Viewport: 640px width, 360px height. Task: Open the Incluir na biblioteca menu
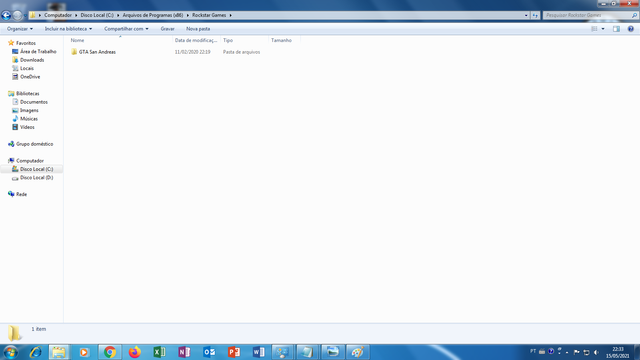click(x=68, y=29)
